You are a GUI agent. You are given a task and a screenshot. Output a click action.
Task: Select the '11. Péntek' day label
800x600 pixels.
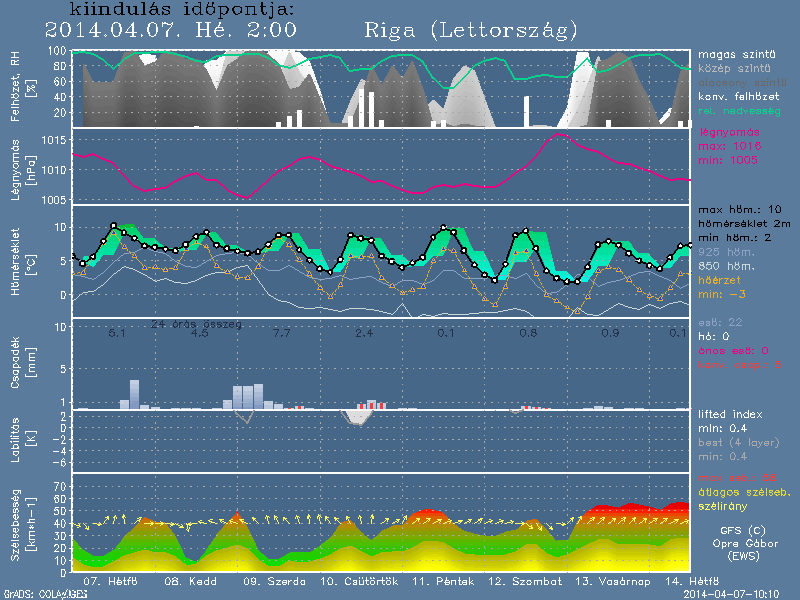click(x=438, y=580)
